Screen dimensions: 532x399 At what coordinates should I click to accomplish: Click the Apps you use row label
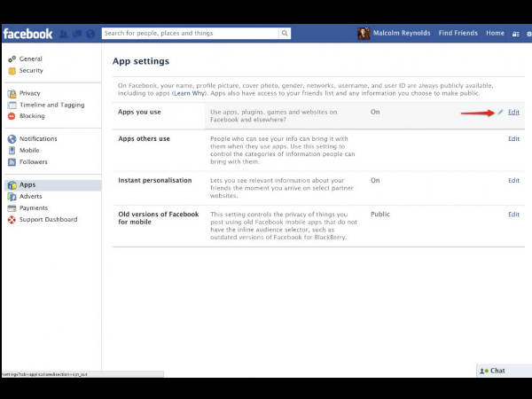(x=139, y=112)
